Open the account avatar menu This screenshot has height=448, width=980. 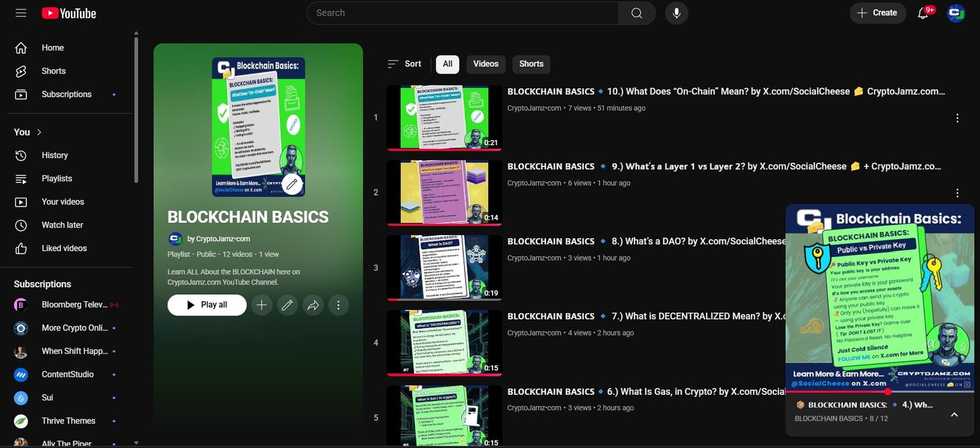coord(956,13)
